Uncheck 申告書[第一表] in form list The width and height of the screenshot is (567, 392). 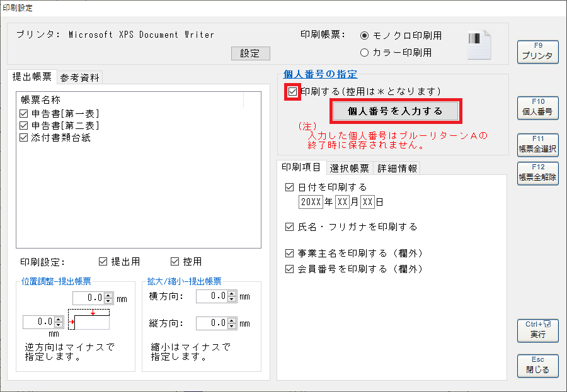pyautogui.click(x=23, y=114)
